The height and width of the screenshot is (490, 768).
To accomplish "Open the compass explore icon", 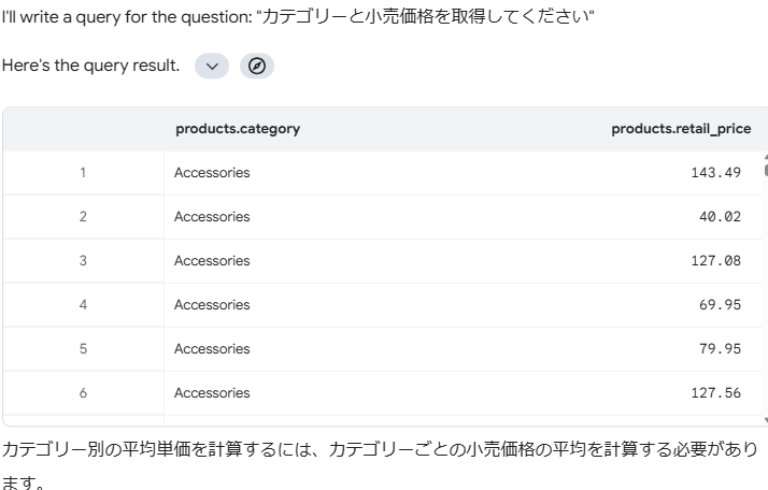I will click(x=257, y=66).
